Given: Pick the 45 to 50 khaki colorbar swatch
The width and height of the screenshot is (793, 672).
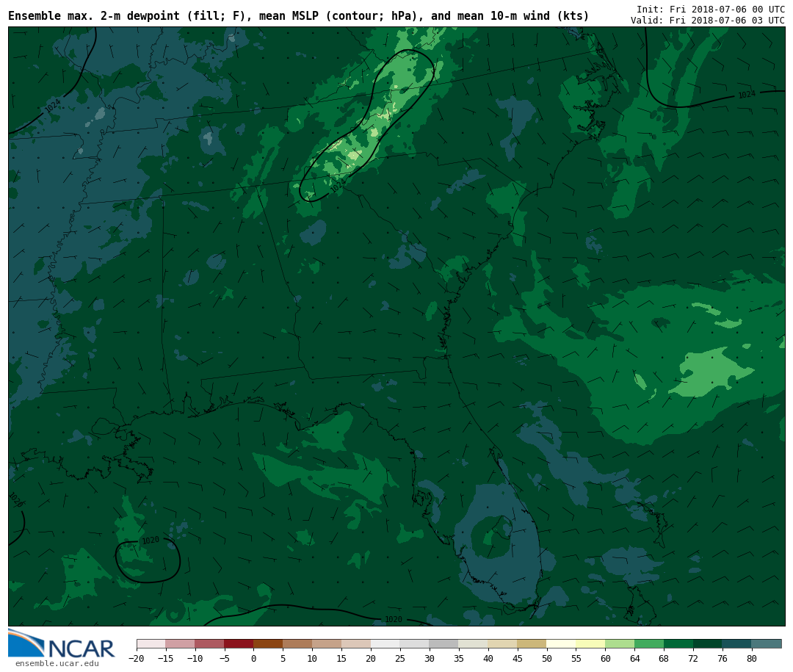Looking at the screenshot, I should (x=532, y=643).
